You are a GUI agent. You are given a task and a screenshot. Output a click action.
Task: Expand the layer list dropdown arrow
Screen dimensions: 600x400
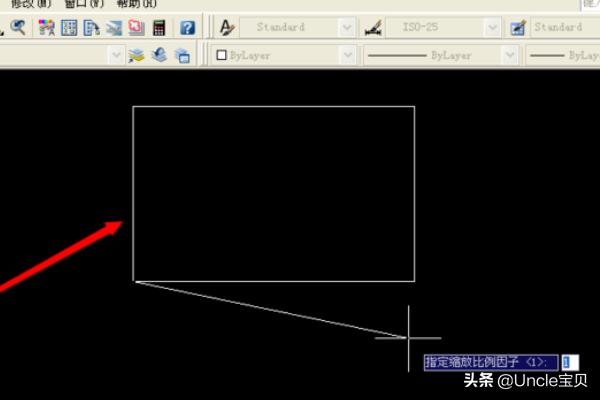coord(116,56)
